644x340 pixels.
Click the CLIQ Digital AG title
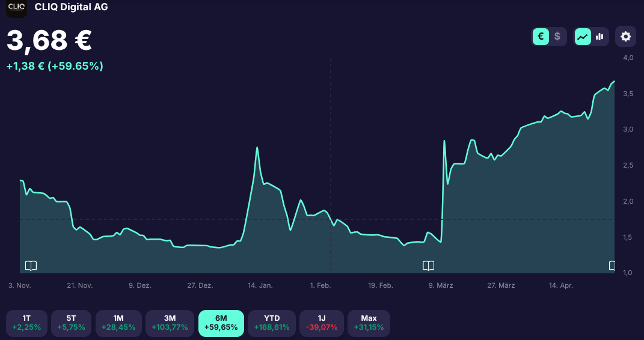72,7
